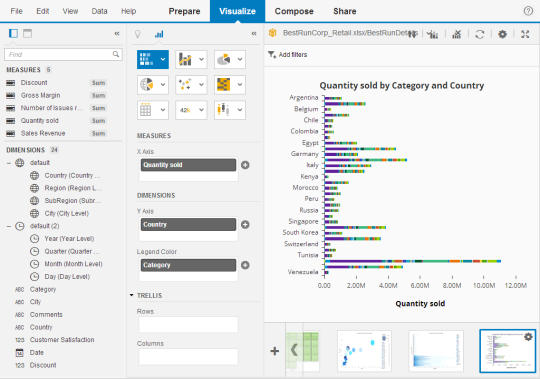Add a dimension to Legend Color

tap(245, 265)
